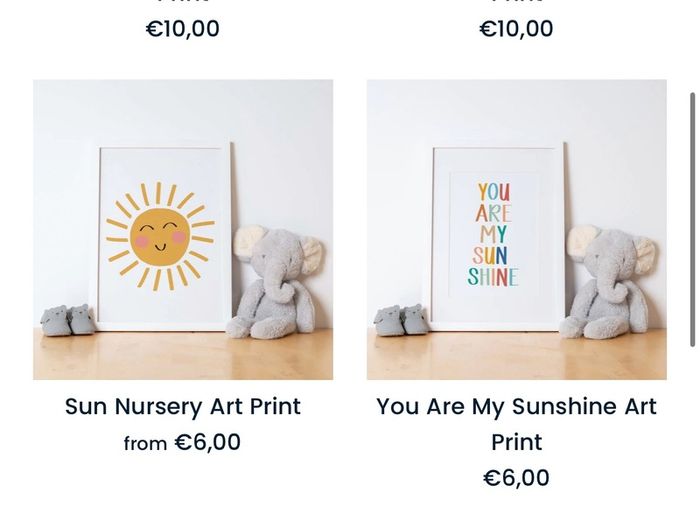Open the Sun Nursery Art Print image
The width and height of the screenshot is (700, 525).
(183, 229)
